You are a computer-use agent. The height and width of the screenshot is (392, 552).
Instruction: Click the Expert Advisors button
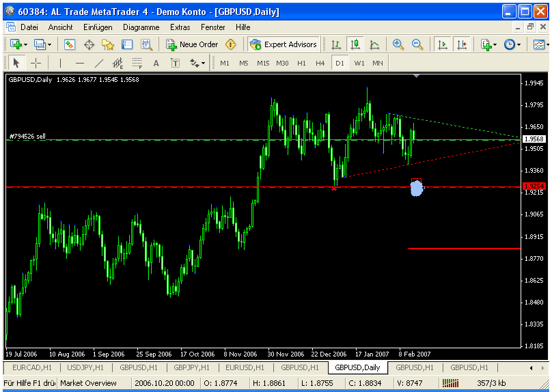(284, 44)
